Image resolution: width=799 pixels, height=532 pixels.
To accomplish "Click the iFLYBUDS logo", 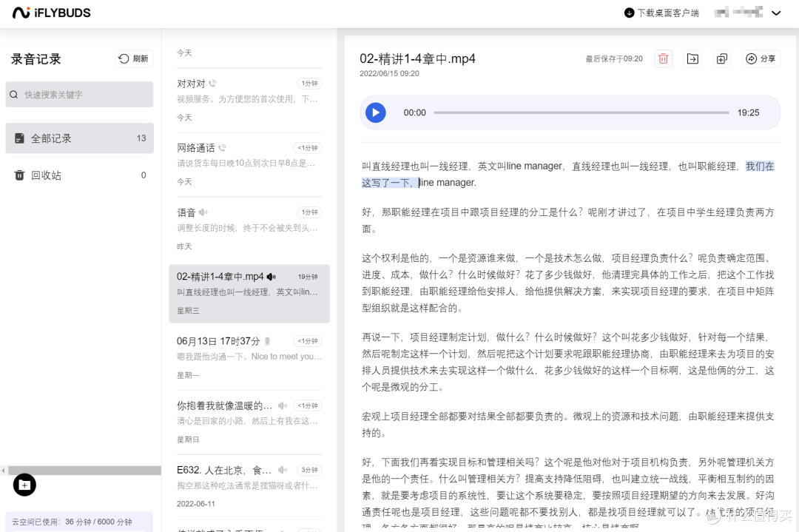I will [52, 13].
